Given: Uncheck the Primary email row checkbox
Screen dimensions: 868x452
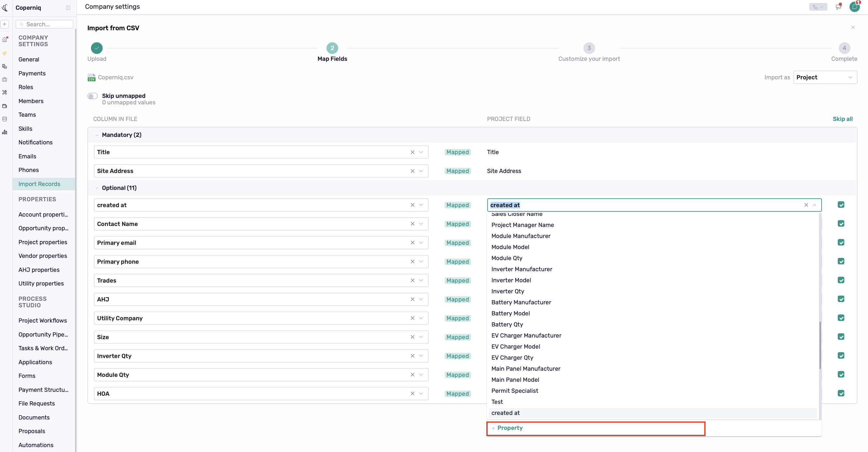Looking at the screenshot, I should 841,243.
